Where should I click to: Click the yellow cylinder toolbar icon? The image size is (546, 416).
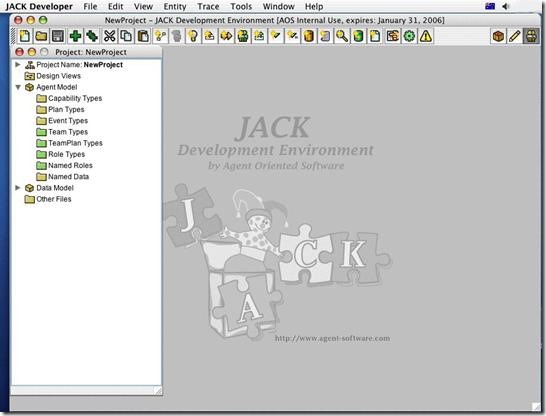[309, 36]
